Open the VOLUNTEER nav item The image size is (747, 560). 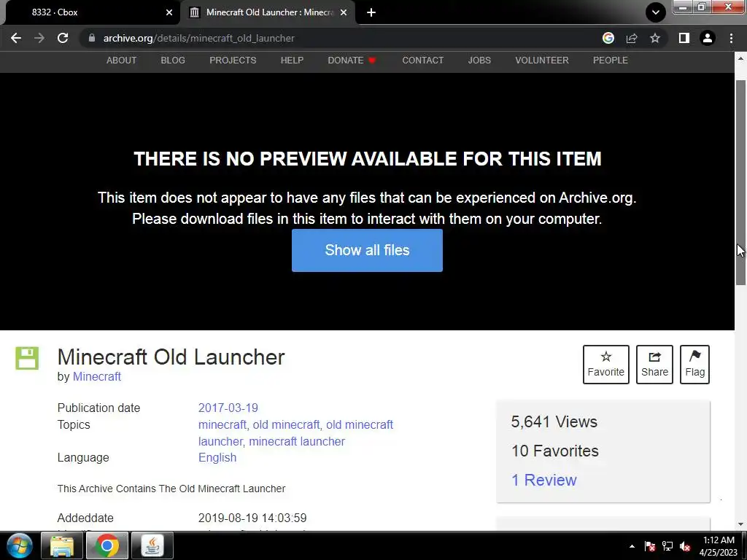pos(542,61)
